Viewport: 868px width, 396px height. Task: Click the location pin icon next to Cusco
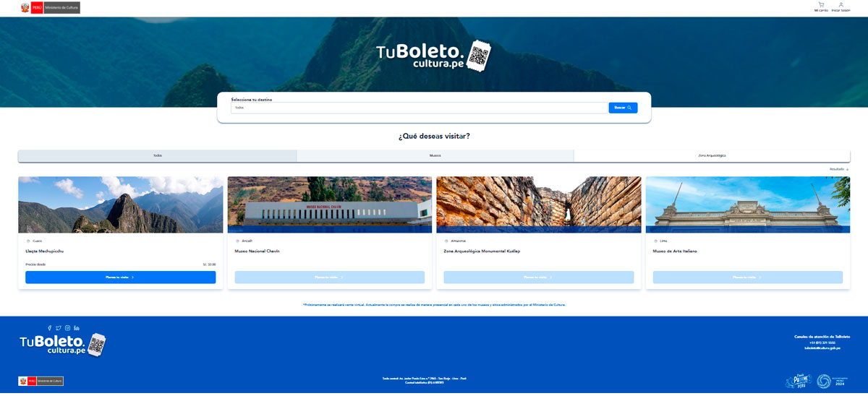pos(28,241)
